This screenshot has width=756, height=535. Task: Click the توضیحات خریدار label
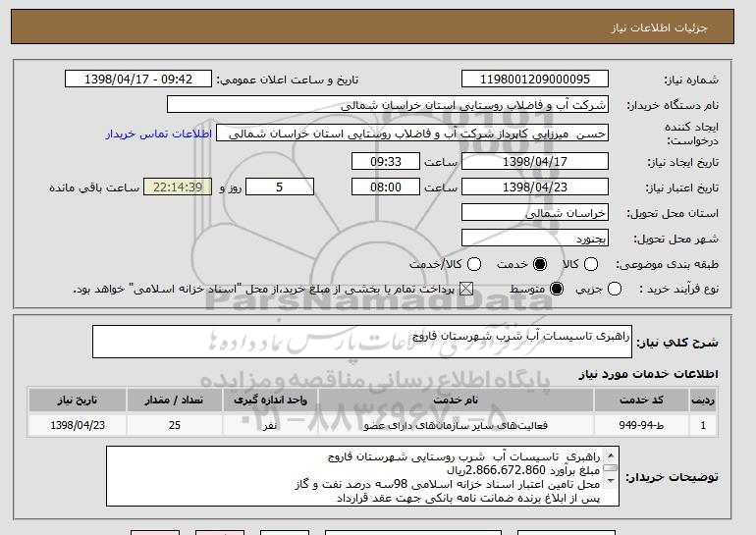coord(673,477)
